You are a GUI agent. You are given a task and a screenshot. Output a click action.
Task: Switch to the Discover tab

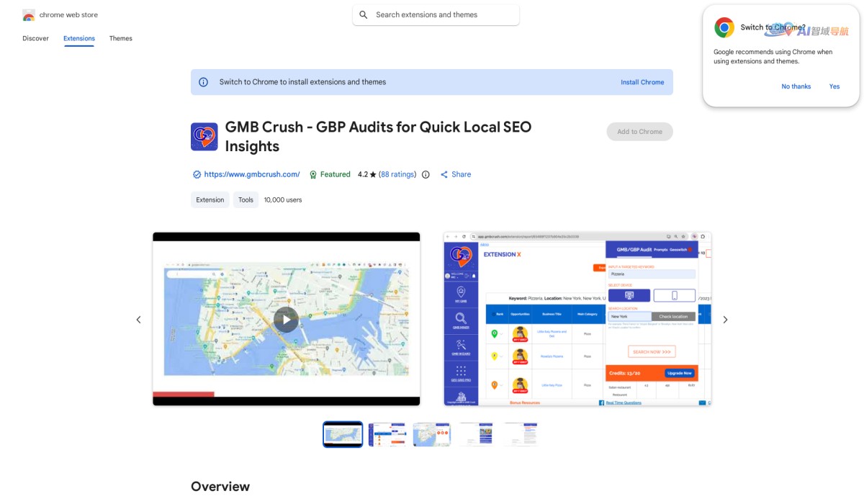[35, 38]
